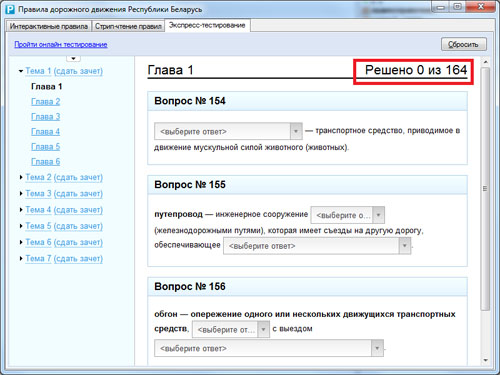Open Тема 5 (сдать зачет) link
The width and height of the screenshot is (500, 375).
click(64, 226)
